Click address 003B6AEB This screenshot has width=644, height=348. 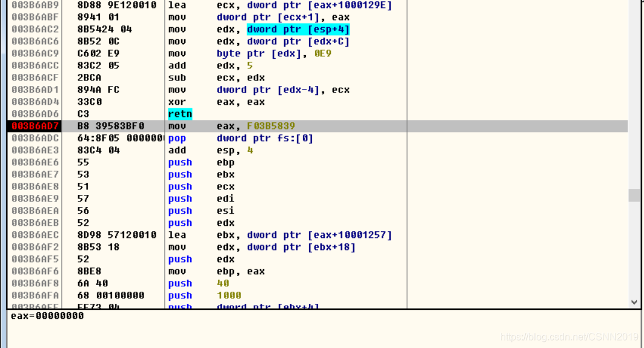(x=35, y=223)
